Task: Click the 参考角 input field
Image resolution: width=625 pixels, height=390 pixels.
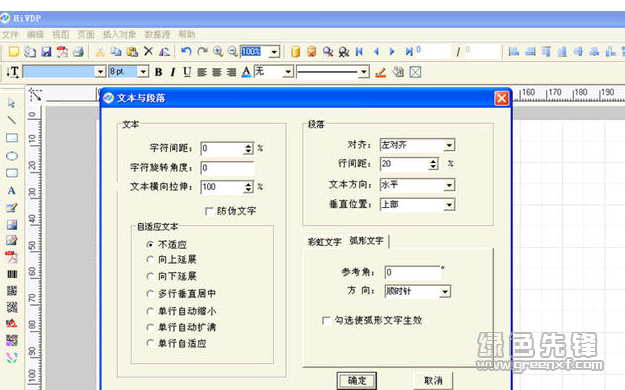Action: 412,272
